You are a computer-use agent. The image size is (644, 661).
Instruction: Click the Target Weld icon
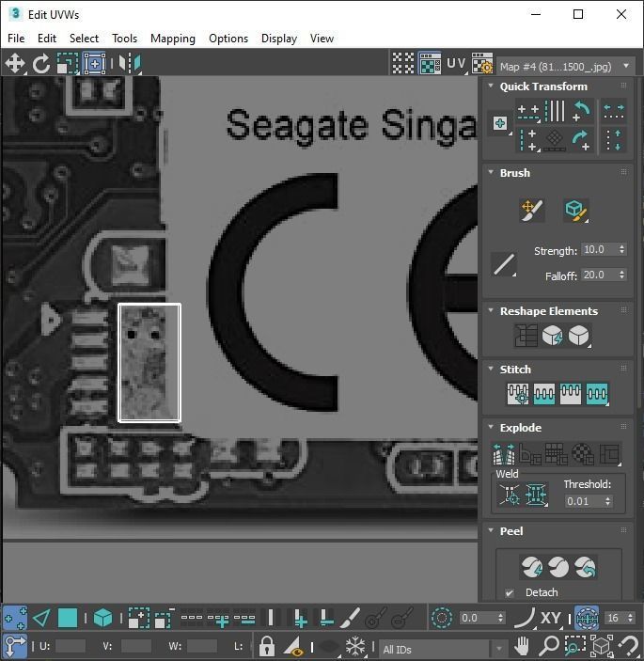(x=510, y=494)
